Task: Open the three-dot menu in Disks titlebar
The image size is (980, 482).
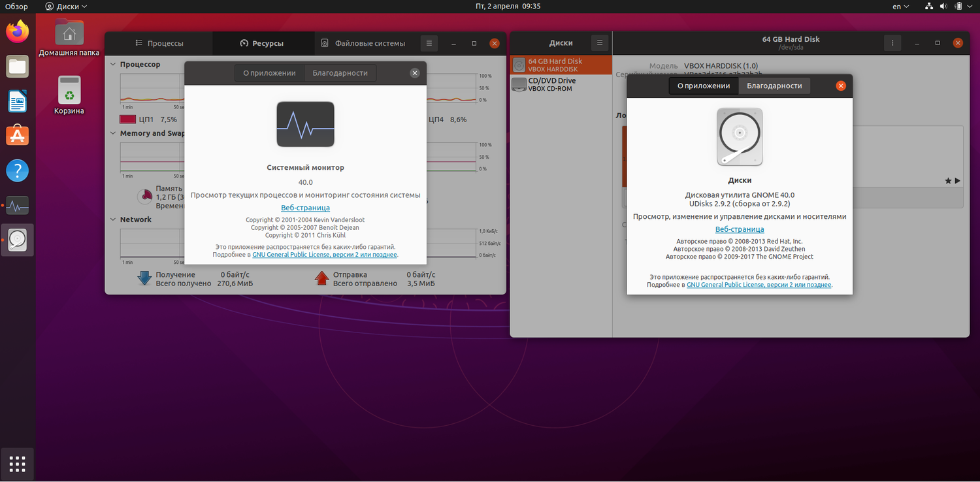Action: pyautogui.click(x=892, y=42)
